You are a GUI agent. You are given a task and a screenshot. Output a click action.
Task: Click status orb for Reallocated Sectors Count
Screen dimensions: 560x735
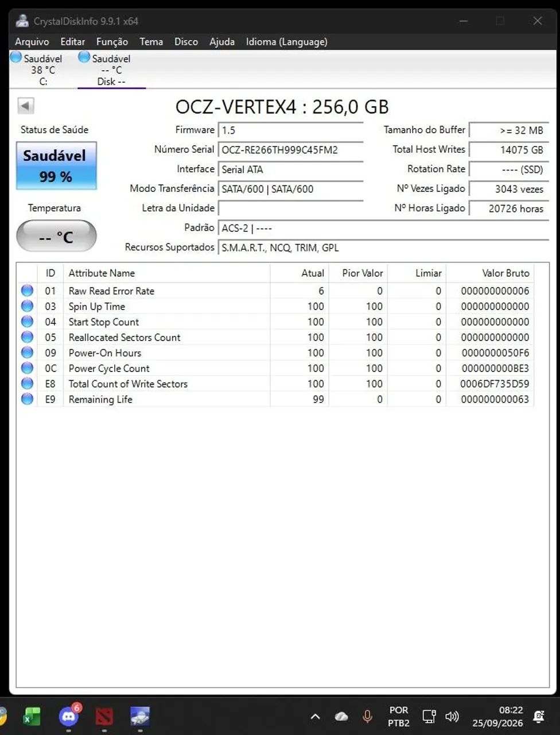27,337
